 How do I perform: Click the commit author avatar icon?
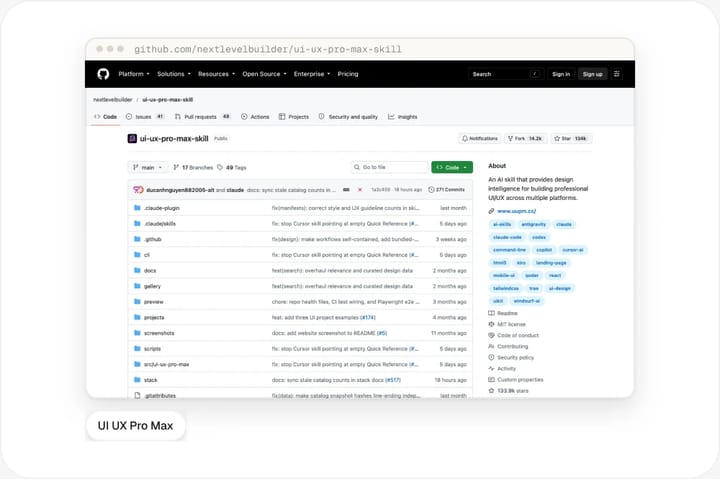point(138,190)
